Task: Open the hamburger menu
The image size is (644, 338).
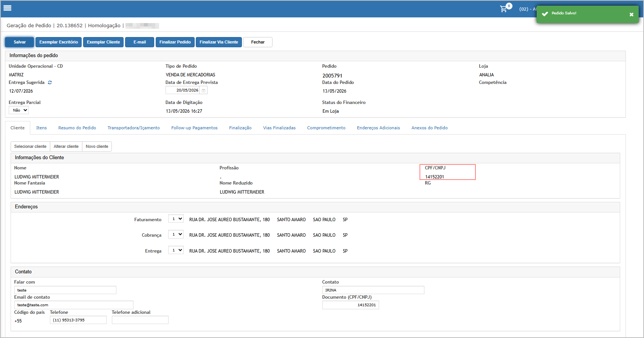Action: pyautogui.click(x=7, y=8)
